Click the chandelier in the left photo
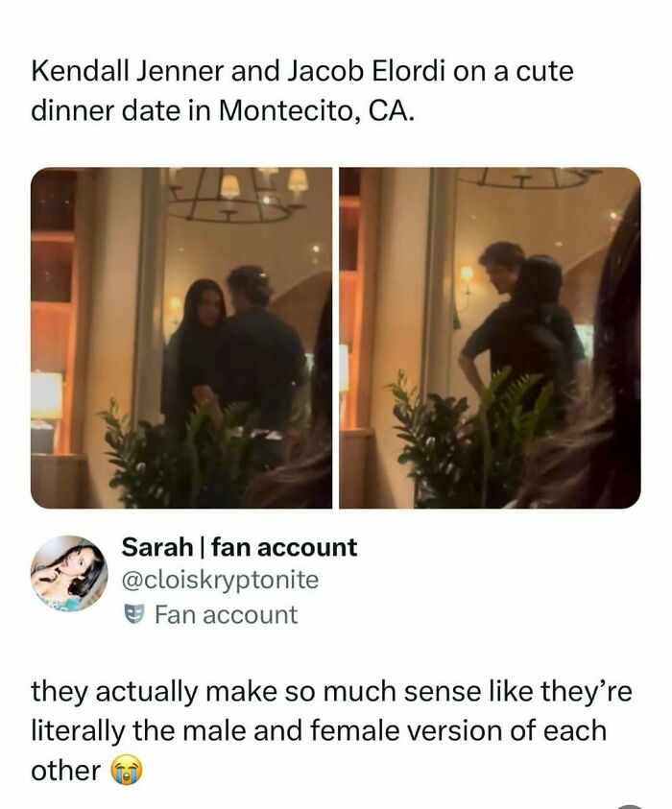This screenshot has height=809, width=672. click(235, 197)
